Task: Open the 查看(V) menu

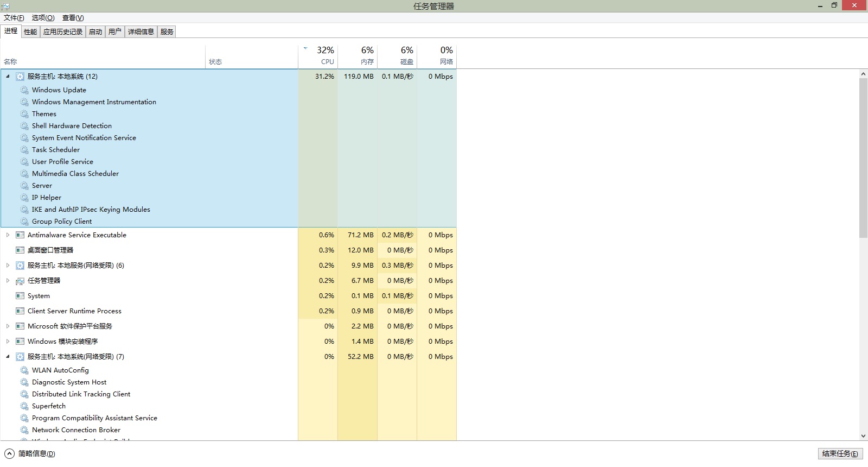Action: point(73,18)
